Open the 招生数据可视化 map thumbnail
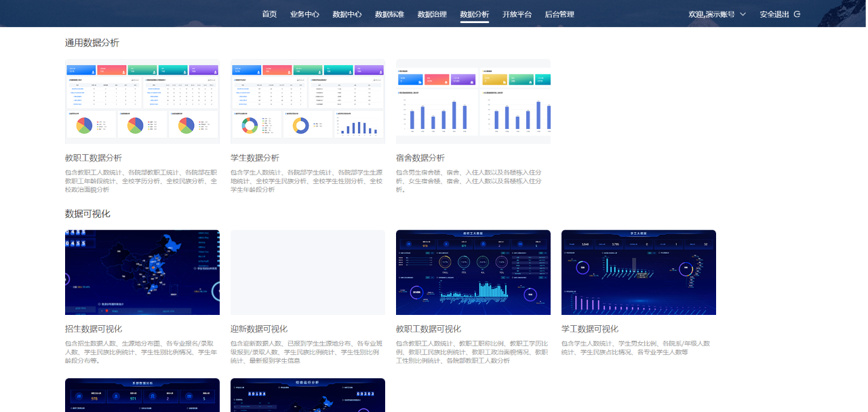This screenshot has width=868, height=412. (x=142, y=272)
